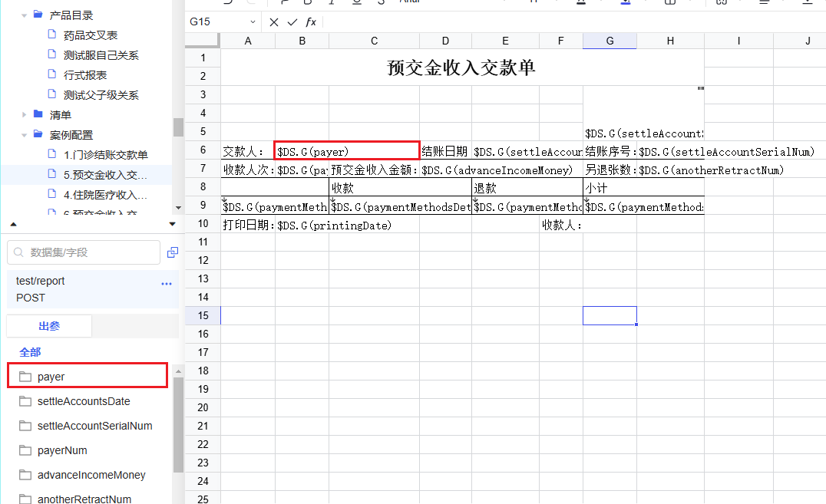Select the 结账序号 cell in row 6
The image size is (826, 504).
[610, 150]
